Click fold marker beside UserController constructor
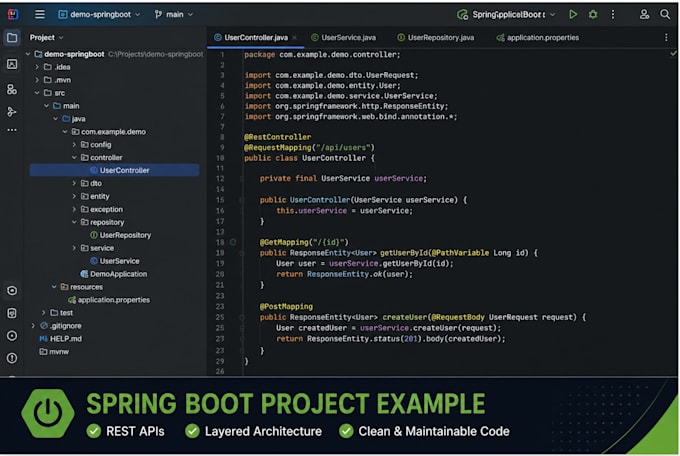 pos(241,200)
